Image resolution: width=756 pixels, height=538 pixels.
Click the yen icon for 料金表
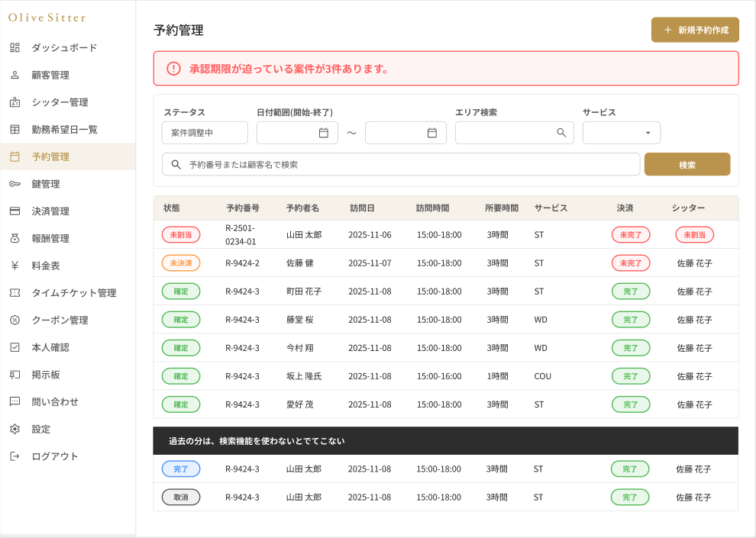[x=15, y=266]
